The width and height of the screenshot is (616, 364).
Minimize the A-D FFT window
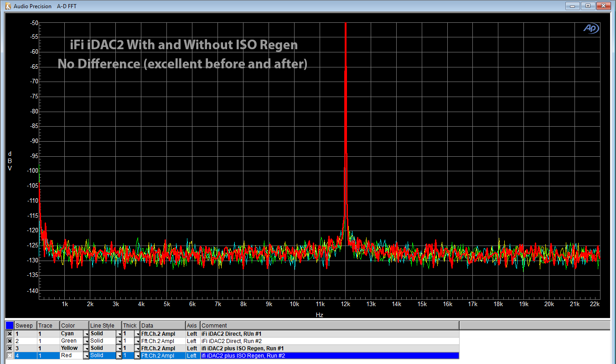pyautogui.click(x=572, y=6)
